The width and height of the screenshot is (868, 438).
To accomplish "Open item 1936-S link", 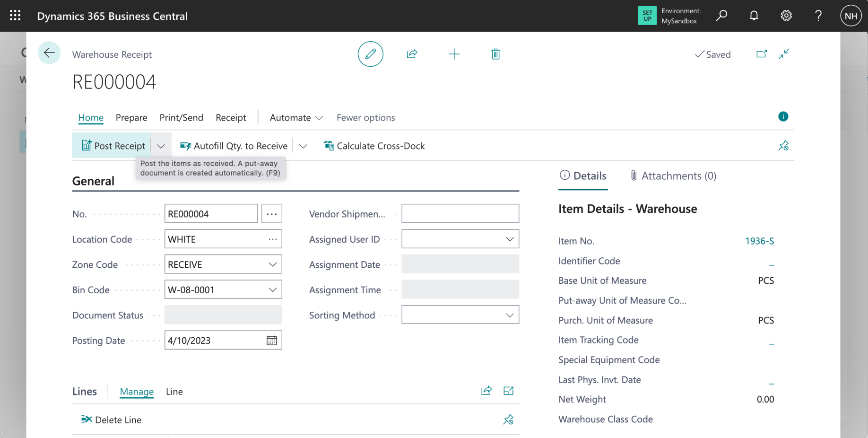I will pyautogui.click(x=759, y=241).
